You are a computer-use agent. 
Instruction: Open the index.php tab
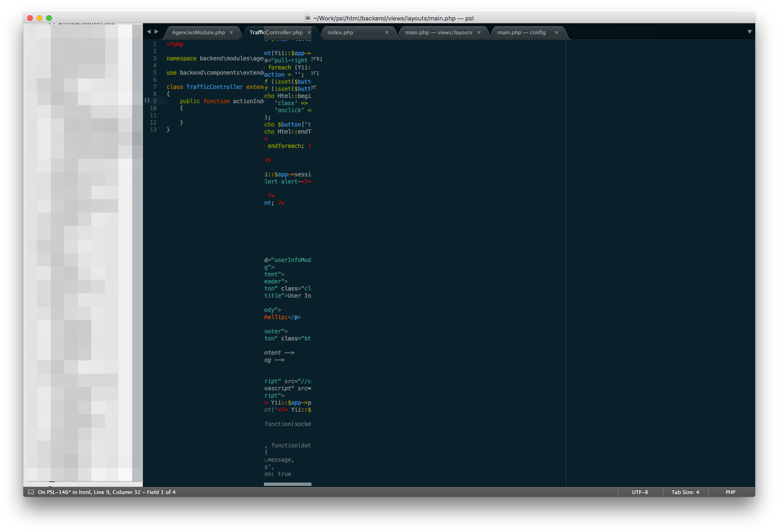pyautogui.click(x=340, y=32)
